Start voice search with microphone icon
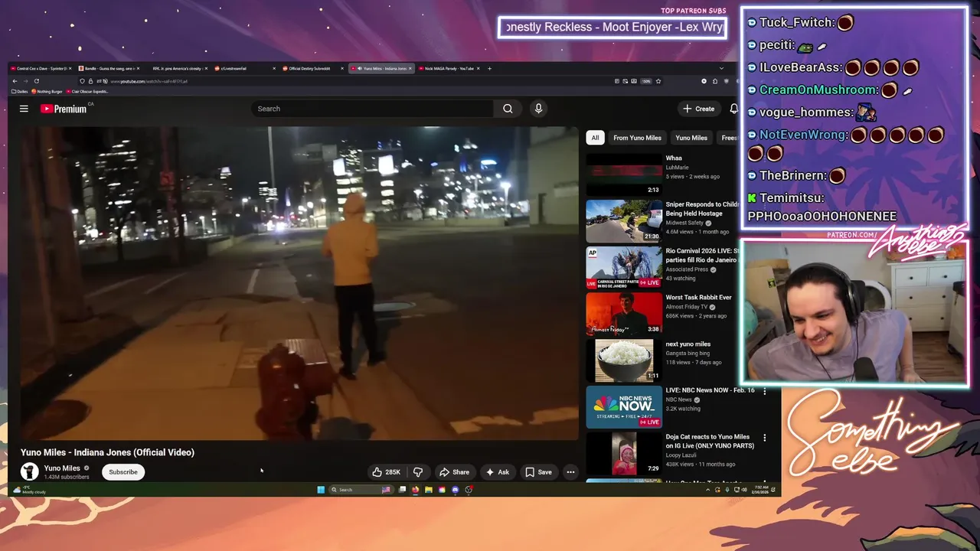Screen dimensions: 980x551 [x=538, y=109]
